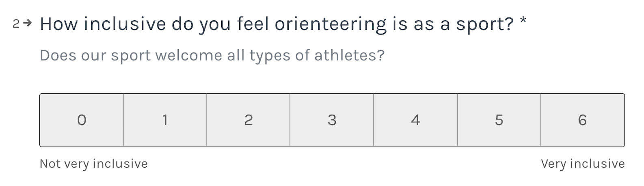Choose rating 1 on the inclusivity scale

[x=165, y=120]
